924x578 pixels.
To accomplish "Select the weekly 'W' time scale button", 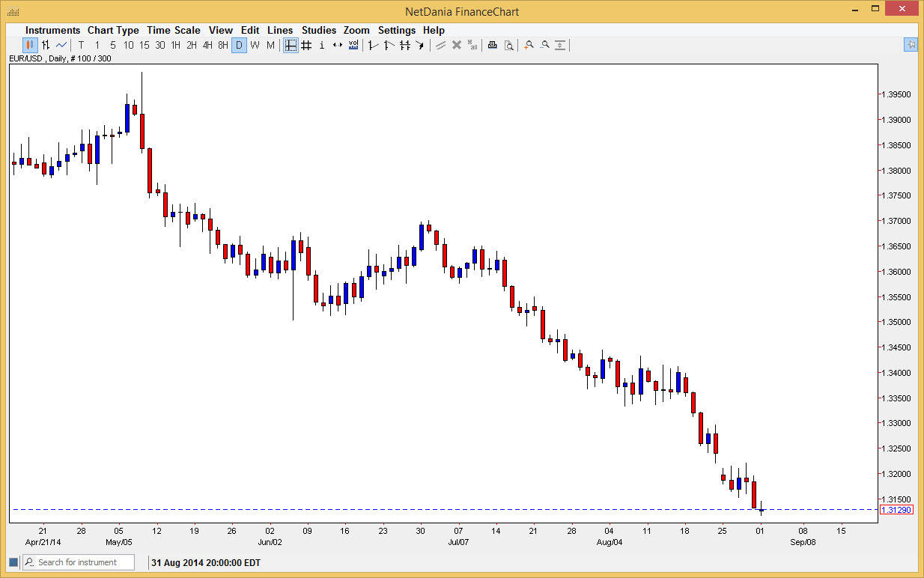I will coord(255,45).
